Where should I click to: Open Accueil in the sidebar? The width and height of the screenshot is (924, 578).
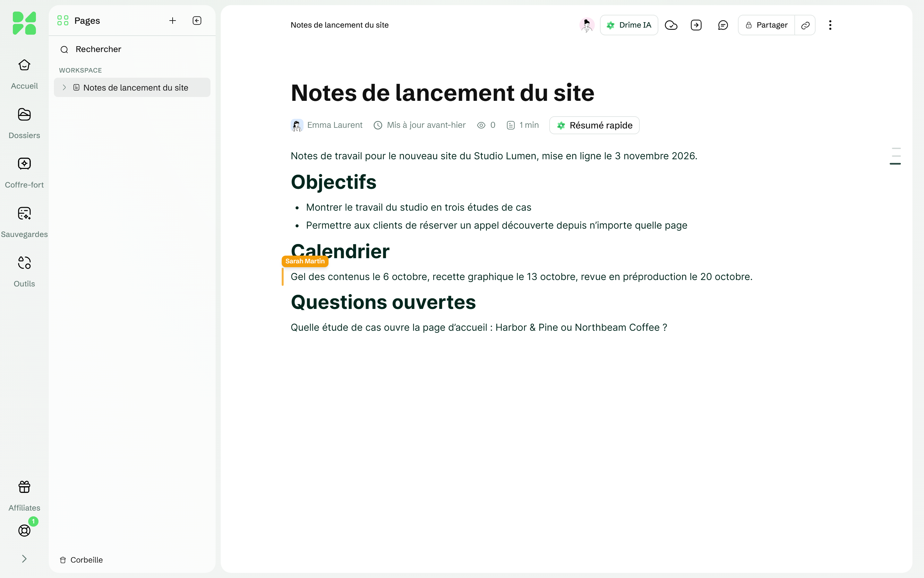click(x=24, y=74)
